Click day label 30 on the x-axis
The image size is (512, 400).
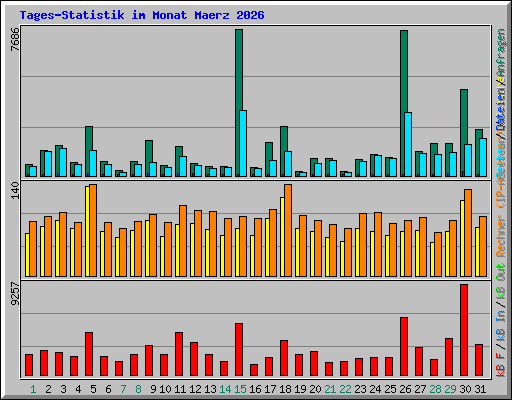click(x=465, y=389)
